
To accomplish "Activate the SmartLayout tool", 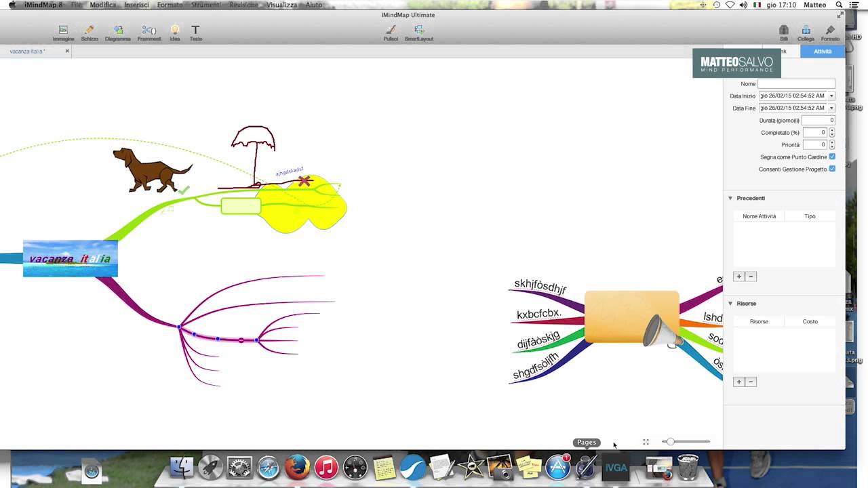I will click(419, 33).
